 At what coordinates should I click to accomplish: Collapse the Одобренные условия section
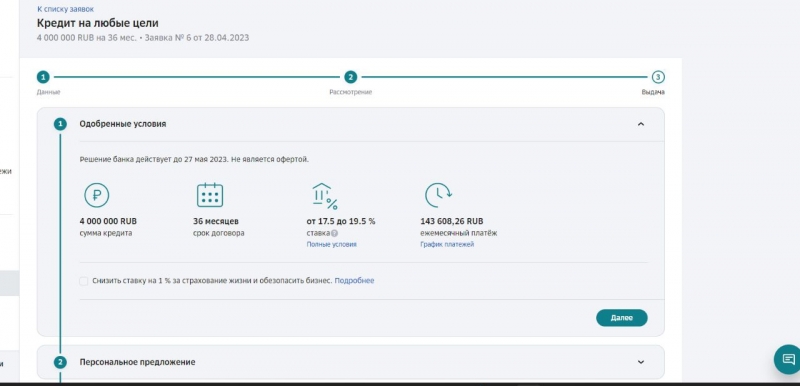(641, 124)
